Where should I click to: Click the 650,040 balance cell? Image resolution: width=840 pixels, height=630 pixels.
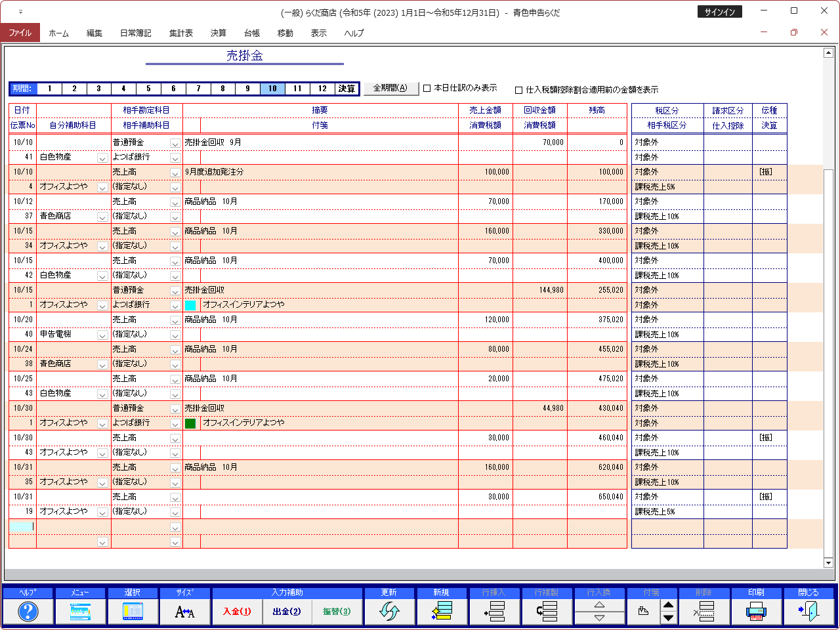pos(597,496)
